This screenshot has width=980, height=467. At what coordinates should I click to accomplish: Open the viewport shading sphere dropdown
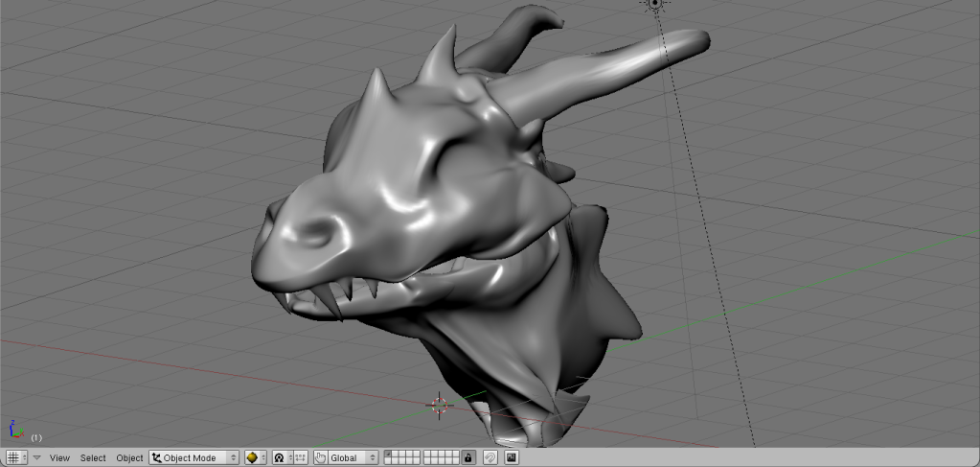pyautogui.click(x=256, y=458)
